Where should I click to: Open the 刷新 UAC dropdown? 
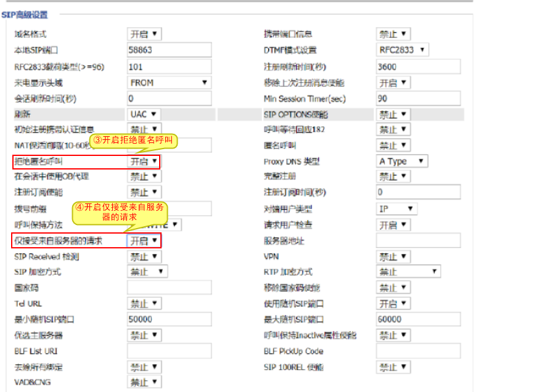(x=144, y=115)
